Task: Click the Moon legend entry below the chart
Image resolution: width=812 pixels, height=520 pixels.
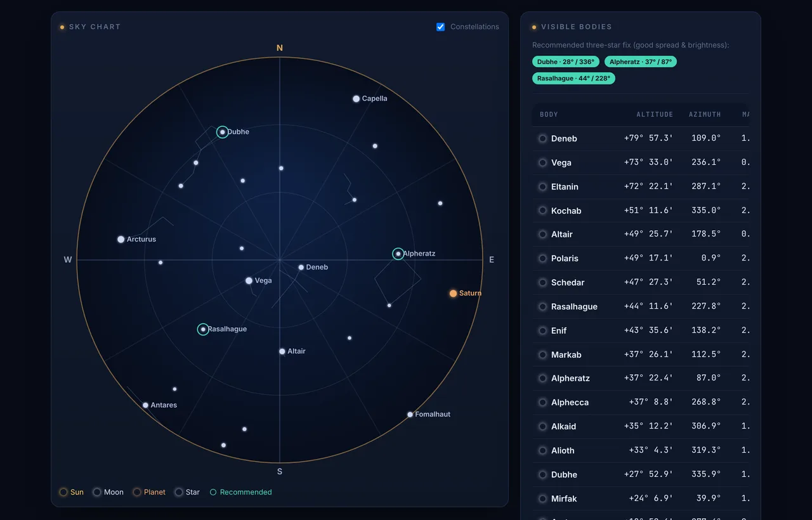Action: point(108,492)
